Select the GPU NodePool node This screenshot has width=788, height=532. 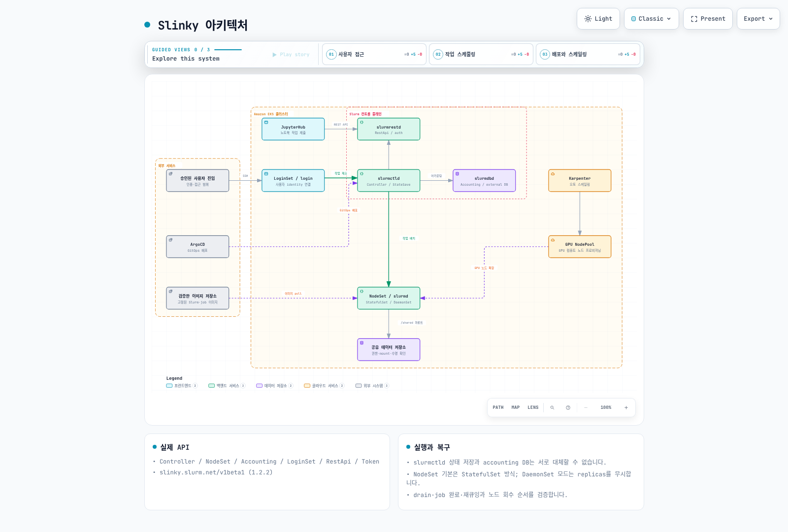580,246
